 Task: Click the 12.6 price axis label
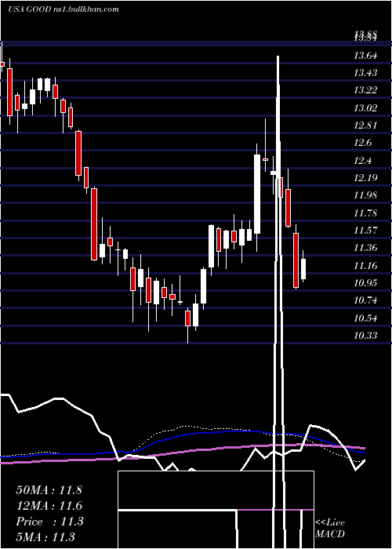(x=363, y=143)
